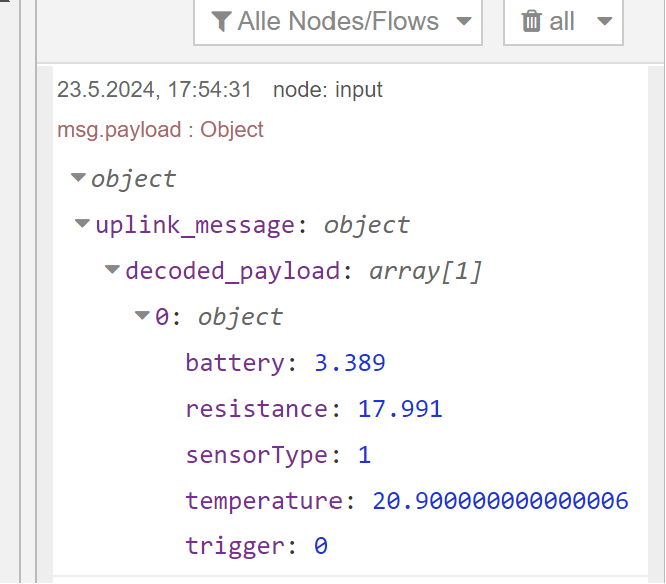Click the filter funnel icon
666x584 pixels.
221,22
